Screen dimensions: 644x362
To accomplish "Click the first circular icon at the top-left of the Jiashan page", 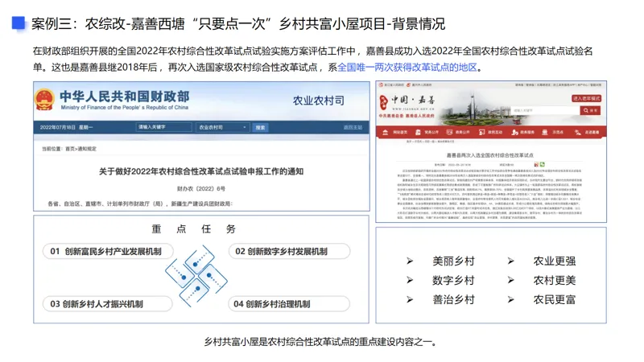I will [381, 85].
